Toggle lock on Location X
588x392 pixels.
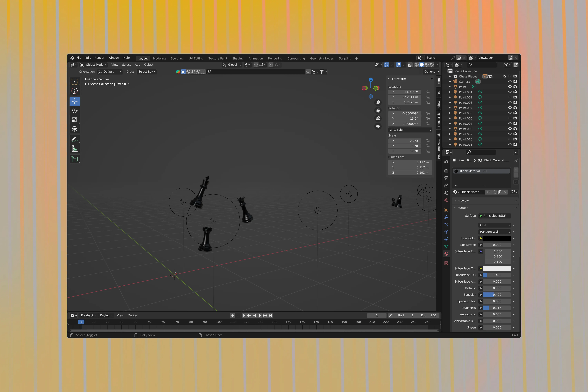click(x=428, y=92)
